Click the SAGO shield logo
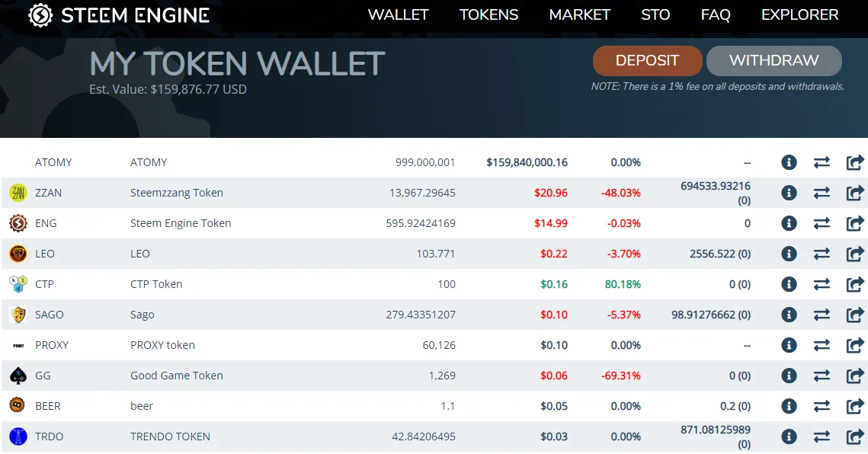This screenshot has width=868, height=454. 18,315
